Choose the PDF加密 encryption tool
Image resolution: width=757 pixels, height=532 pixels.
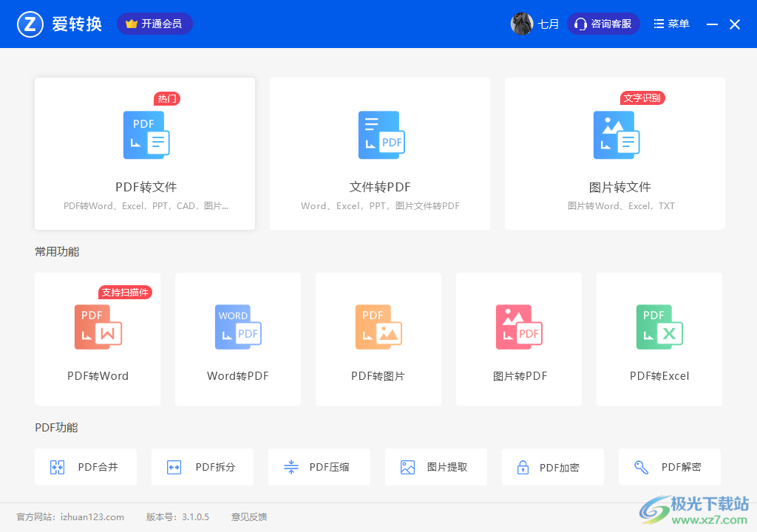point(553,467)
